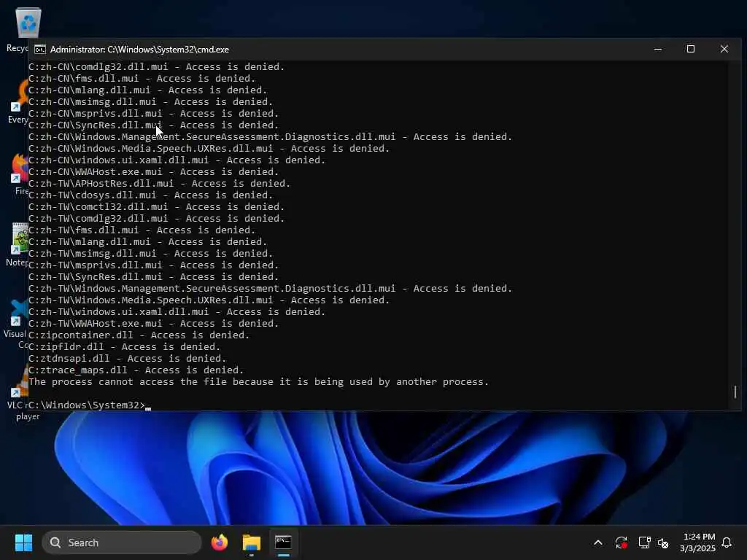Open the sync update tray icon
This screenshot has height=560, width=747.
pyautogui.click(x=622, y=542)
